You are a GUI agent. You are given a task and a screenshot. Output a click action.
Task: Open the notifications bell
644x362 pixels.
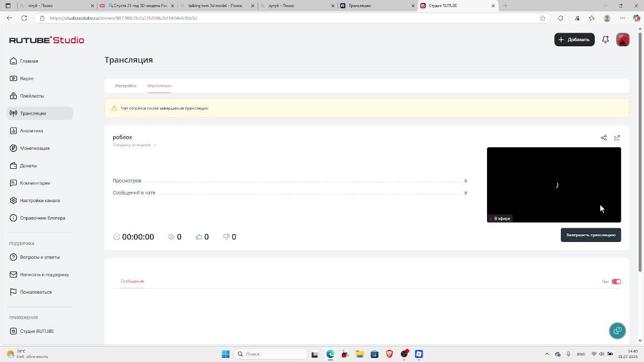[605, 39]
